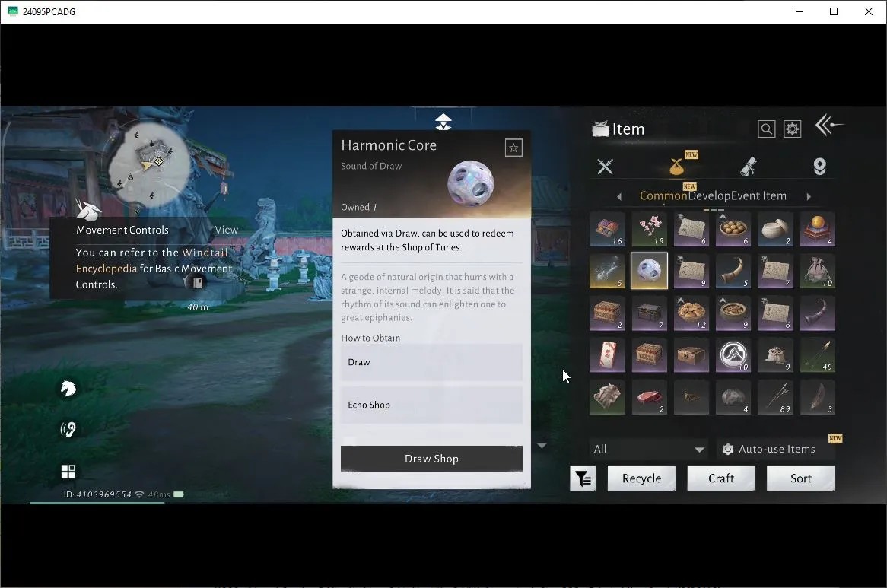This screenshot has height=588, width=887.
Task: Select the raw meat item with 2
Action: coord(649,397)
